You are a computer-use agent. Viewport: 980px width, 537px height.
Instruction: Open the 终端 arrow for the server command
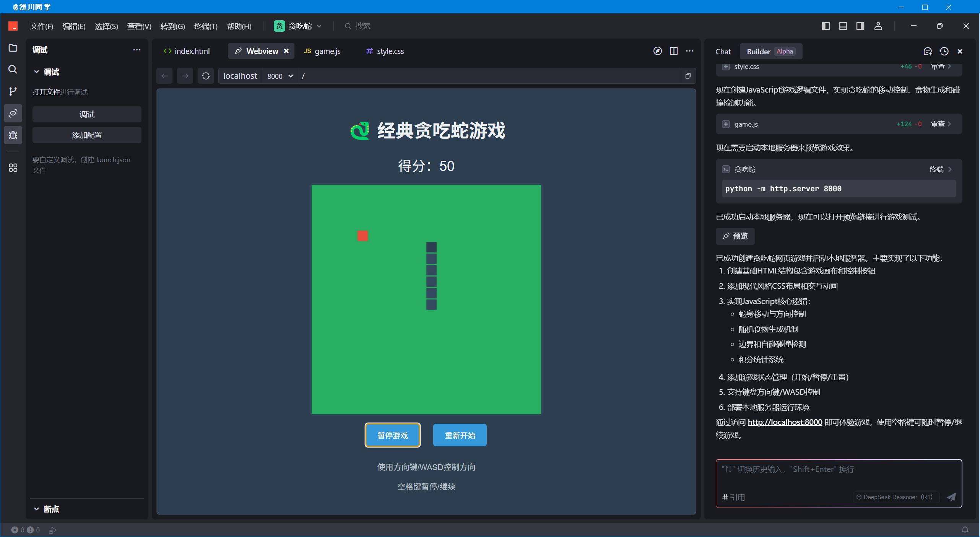pos(941,169)
